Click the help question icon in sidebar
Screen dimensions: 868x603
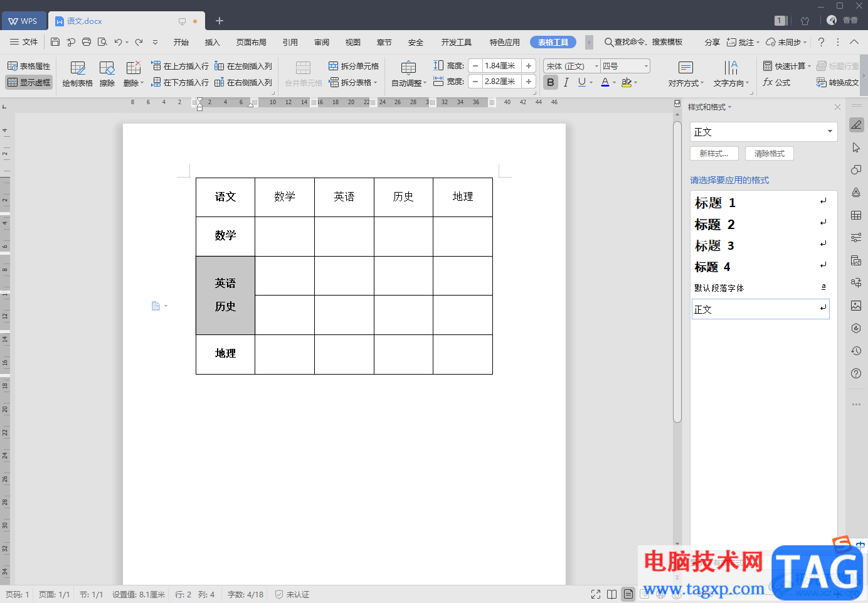[856, 373]
